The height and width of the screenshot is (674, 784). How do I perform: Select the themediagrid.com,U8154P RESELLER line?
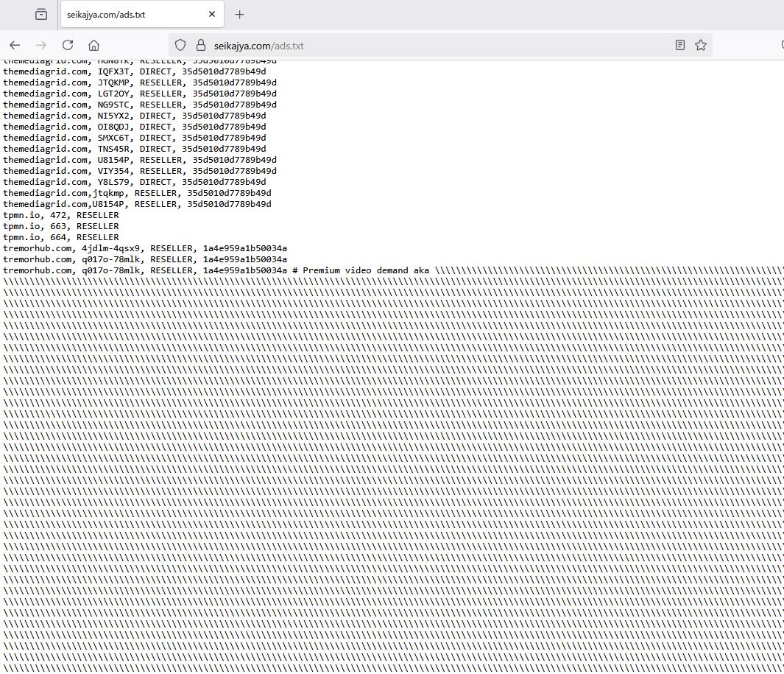(137, 204)
